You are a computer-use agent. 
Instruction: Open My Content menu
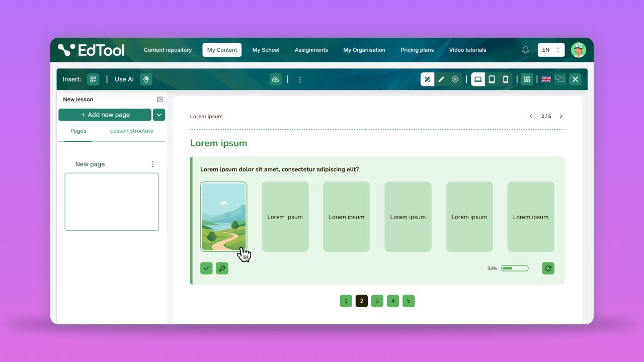[x=222, y=50]
